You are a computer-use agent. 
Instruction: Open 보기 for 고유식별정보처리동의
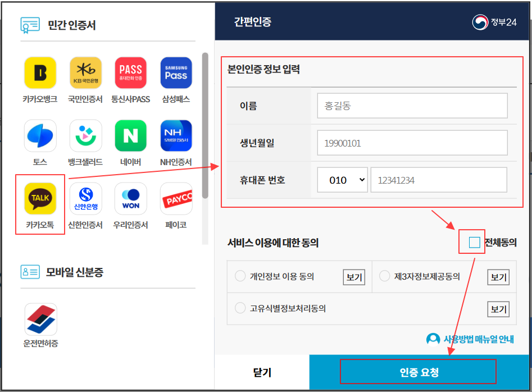(x=498, y=309)
